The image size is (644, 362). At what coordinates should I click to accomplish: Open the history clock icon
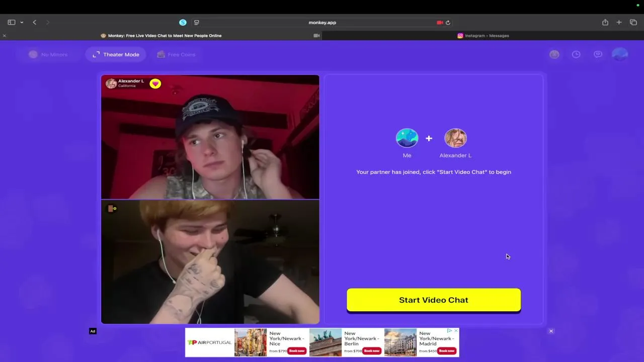click(576, 54)
